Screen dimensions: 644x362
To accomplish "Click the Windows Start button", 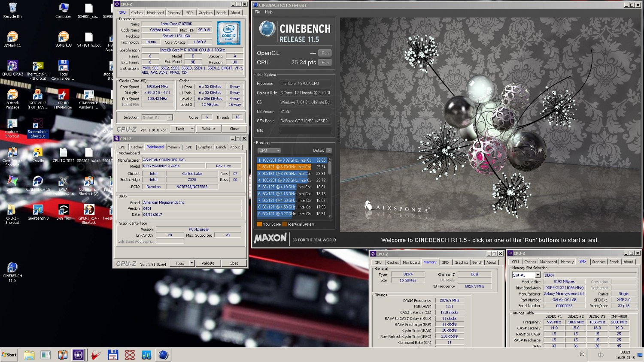I will pyautogui.click(x=9, y=355).
